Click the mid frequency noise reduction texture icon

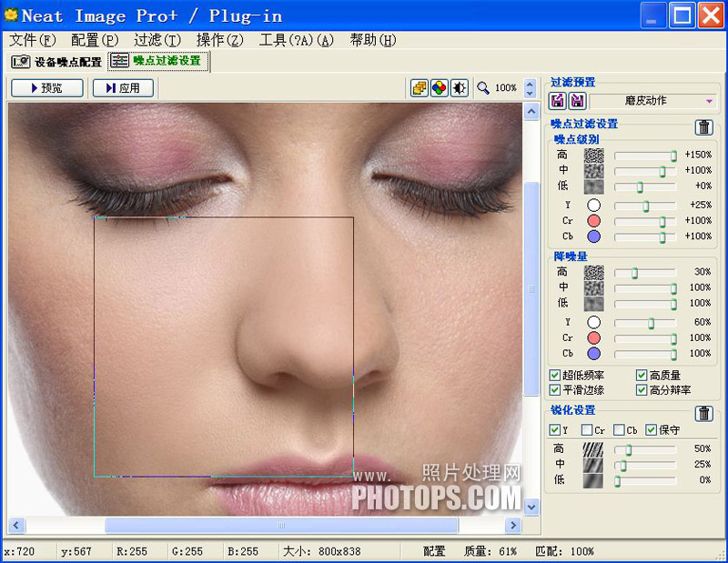click(x=594, y=287)
